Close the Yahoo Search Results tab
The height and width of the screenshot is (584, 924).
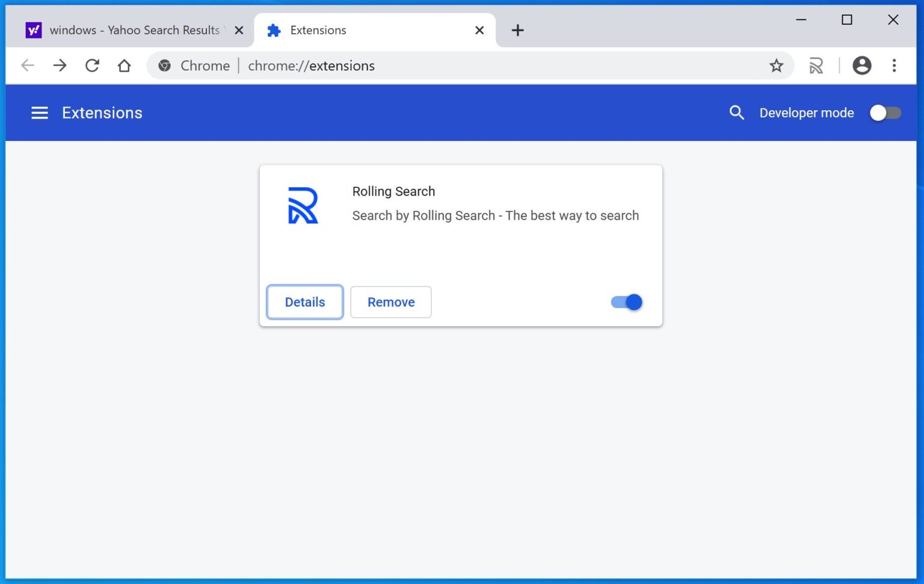pos(239,30)
